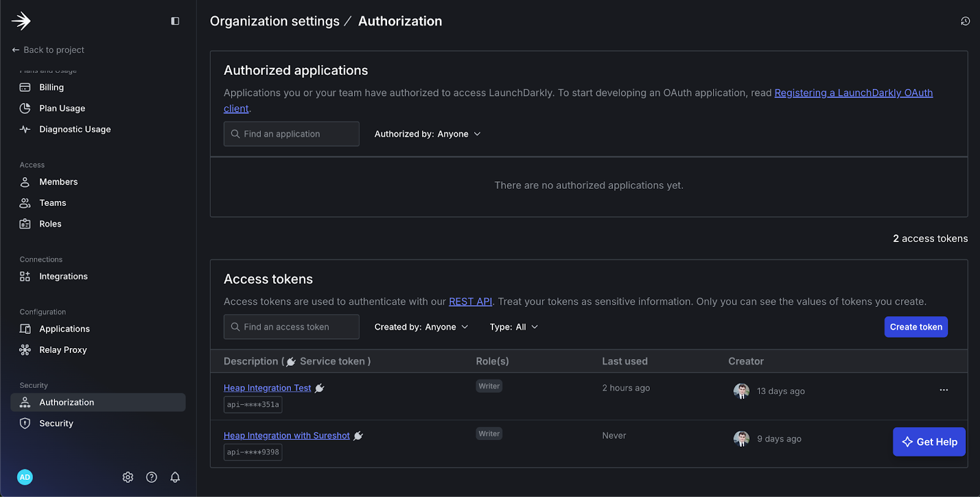Open the history clock icon
The width and height of the screenshot is (980, 497).
965,21
